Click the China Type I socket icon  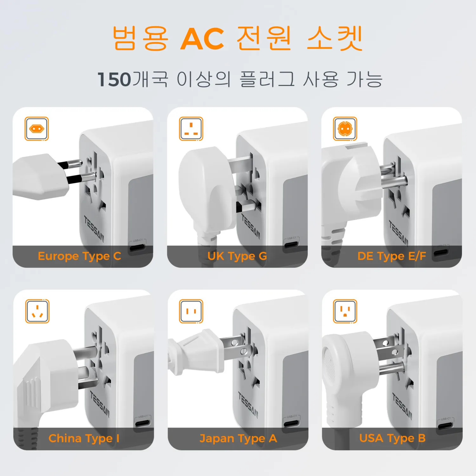pos(37,311)
